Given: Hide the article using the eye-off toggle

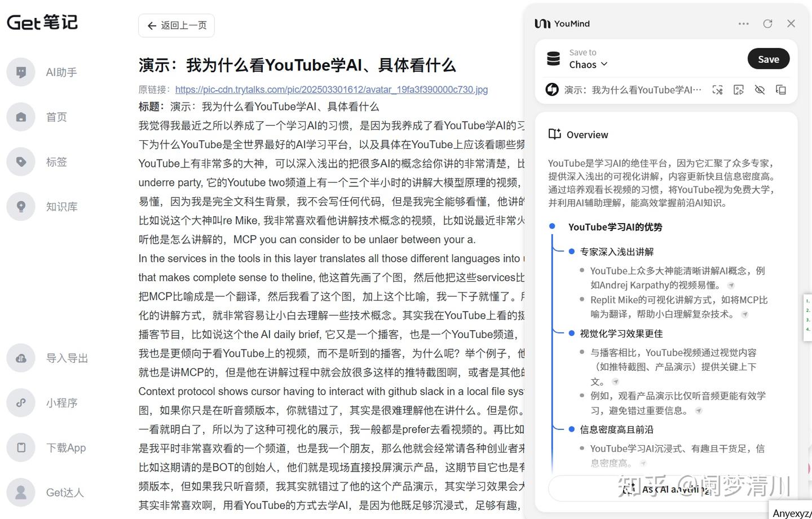Looking at the screenshot, I should (760, 90).
